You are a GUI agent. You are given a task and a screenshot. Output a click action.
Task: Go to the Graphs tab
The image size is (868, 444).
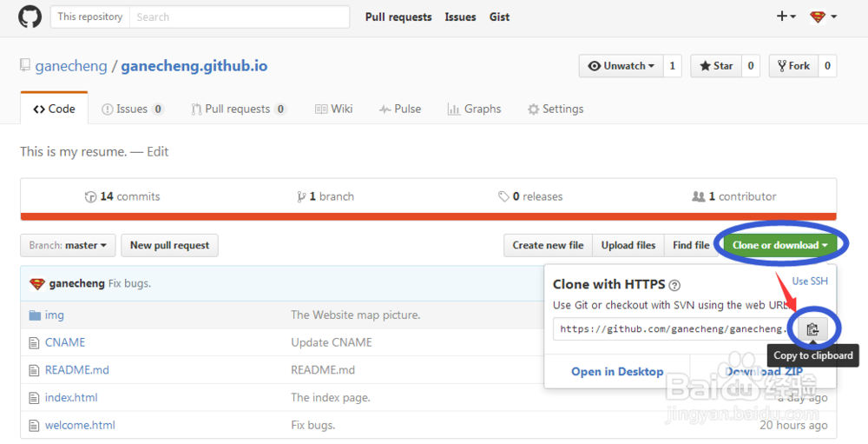click(474, 109)
